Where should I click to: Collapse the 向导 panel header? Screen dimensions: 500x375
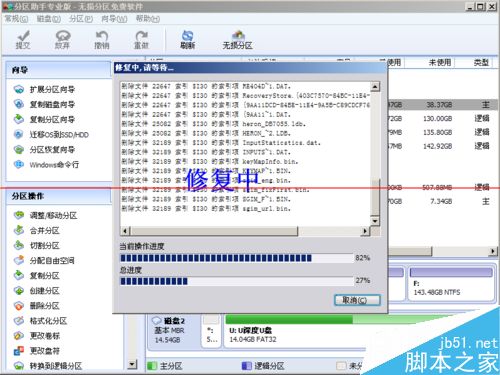pyautogui.click(x=59, y=70)
